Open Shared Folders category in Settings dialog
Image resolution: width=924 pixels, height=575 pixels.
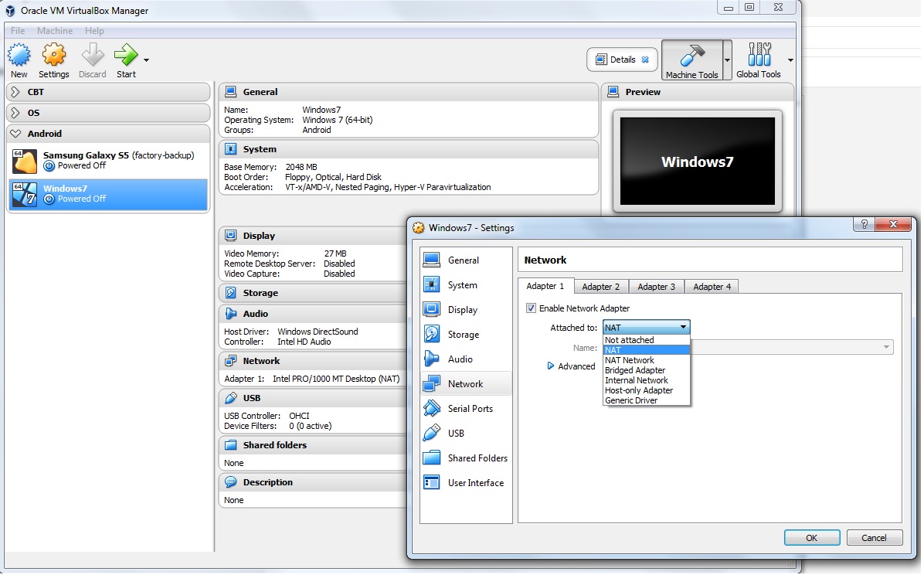466,458
